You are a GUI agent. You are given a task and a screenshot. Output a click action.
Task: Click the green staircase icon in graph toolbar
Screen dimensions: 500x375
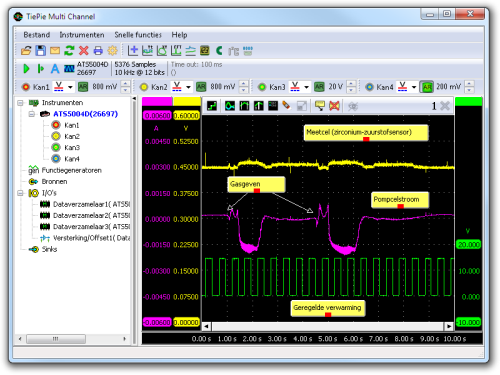pos(212,106)
